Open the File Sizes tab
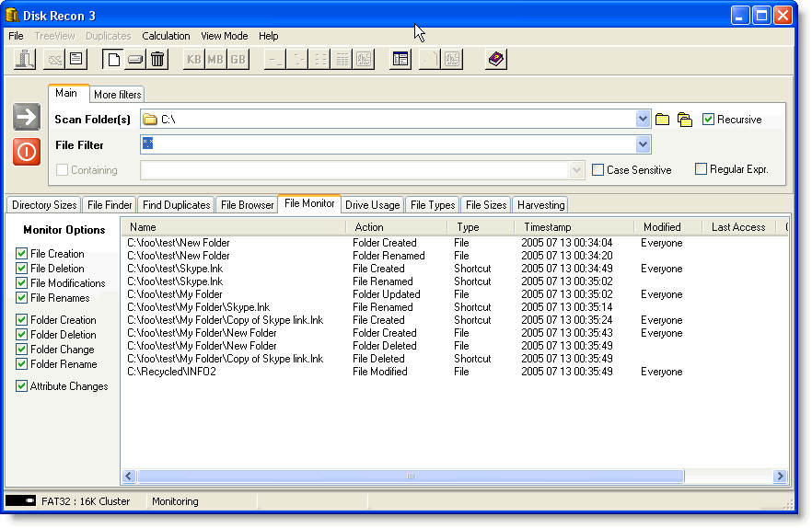This screenshot has height=528, width=812. 486,205
